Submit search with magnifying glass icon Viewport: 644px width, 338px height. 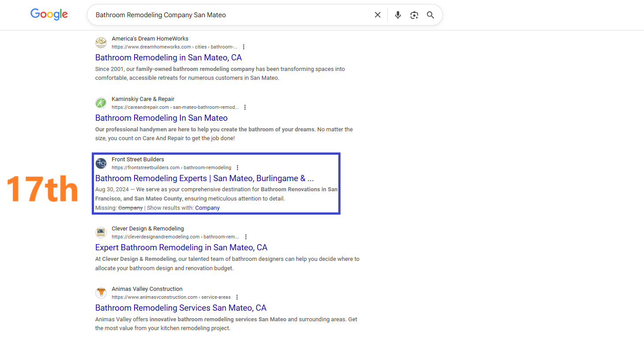click(x=431, y=15)
